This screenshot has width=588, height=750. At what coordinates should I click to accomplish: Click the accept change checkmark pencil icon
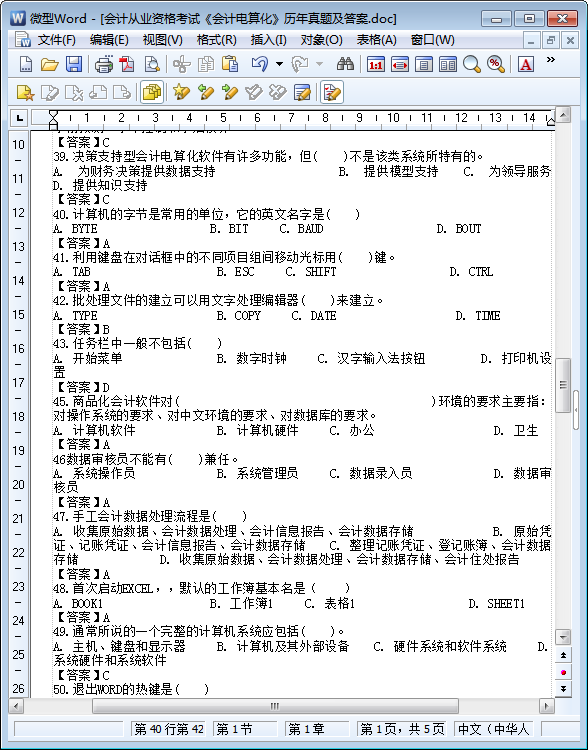254,92
